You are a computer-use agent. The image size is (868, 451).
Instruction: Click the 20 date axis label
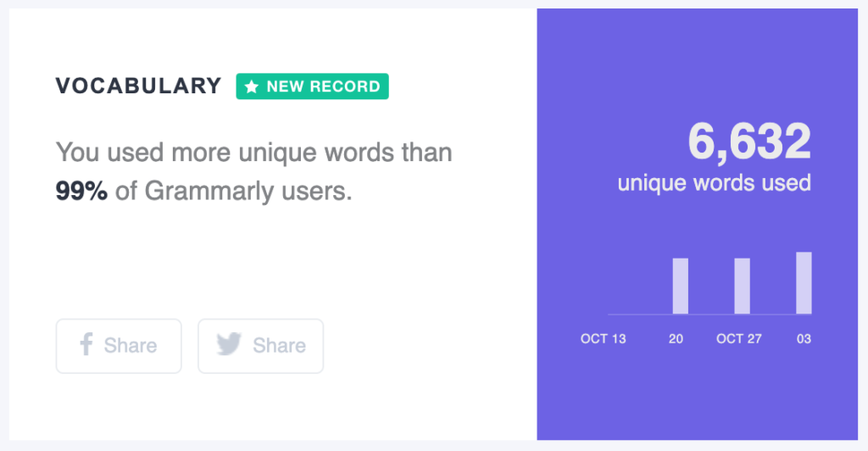(676, 339)
